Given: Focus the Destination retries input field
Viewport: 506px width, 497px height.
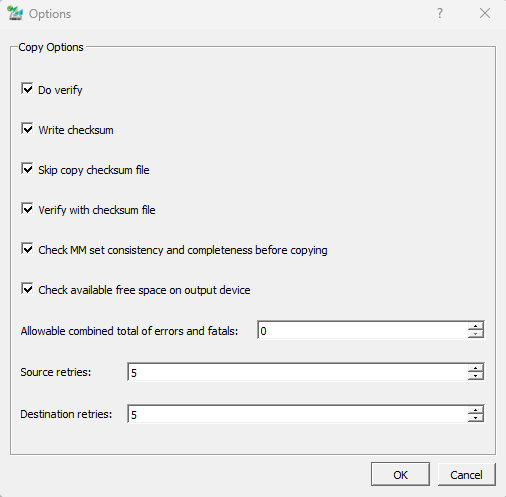Looking at the screenshot, I should tap(298, 414).
